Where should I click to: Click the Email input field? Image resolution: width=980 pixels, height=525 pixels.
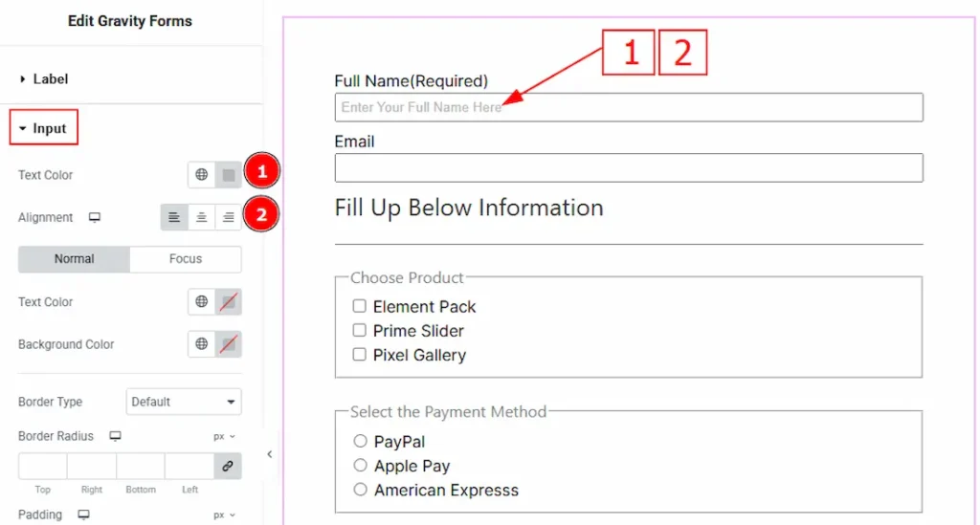[628, 167]
